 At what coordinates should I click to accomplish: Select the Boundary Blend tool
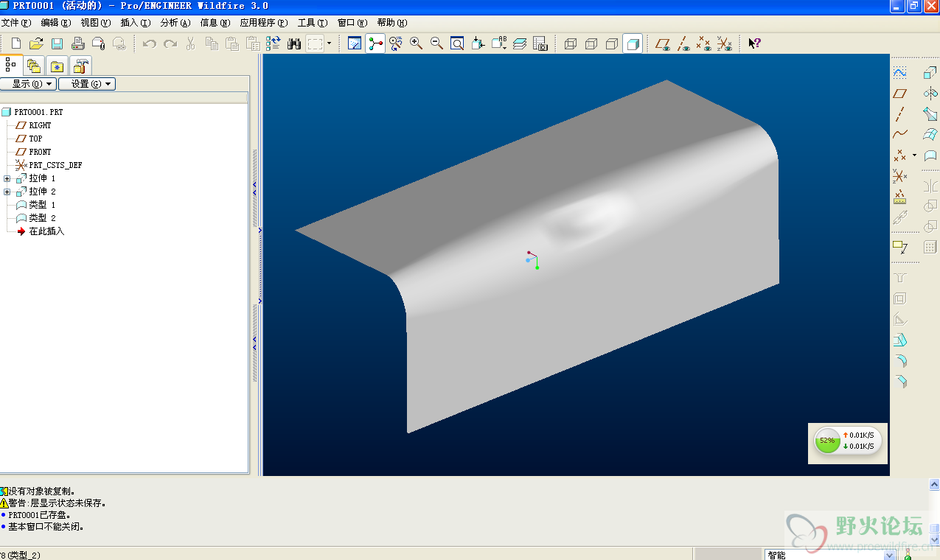point(930,135)
